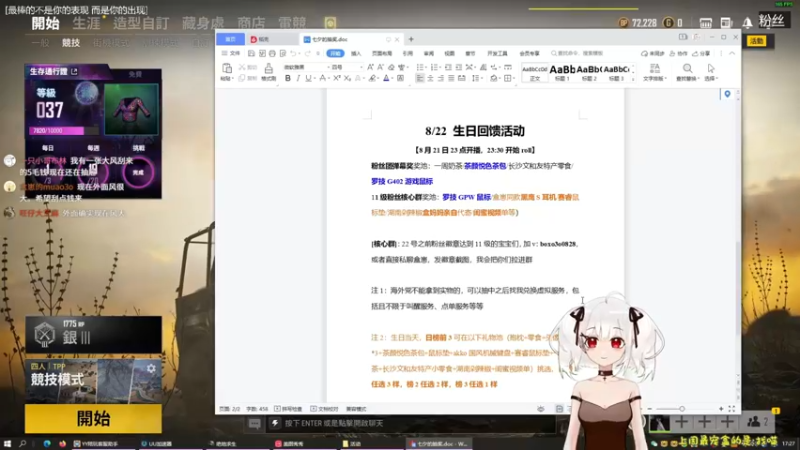Apply subscript formatting
800x450 pixels.
point(347,79)
